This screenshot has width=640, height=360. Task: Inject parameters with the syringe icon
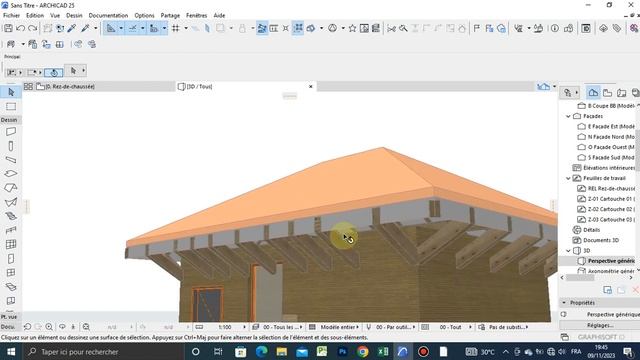click(85, 28)
